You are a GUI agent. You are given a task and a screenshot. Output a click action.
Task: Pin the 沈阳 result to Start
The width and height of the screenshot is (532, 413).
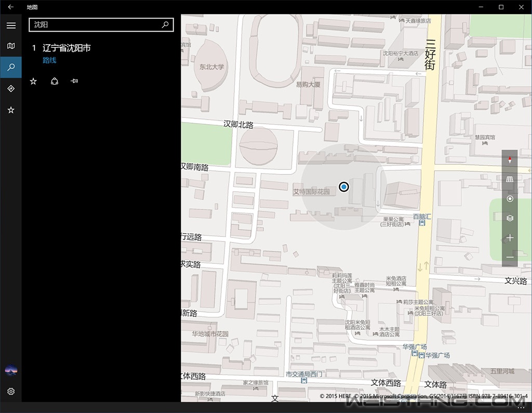(x=74, y=81)
